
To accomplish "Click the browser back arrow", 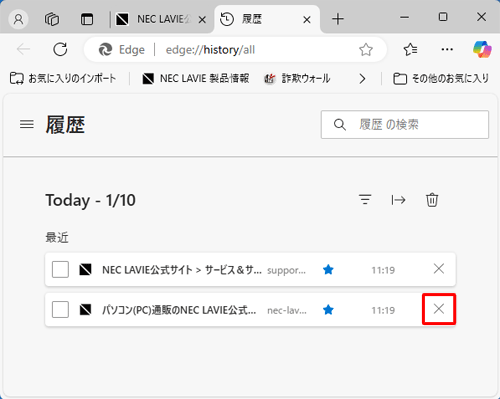I will click(x=23, y=49).
